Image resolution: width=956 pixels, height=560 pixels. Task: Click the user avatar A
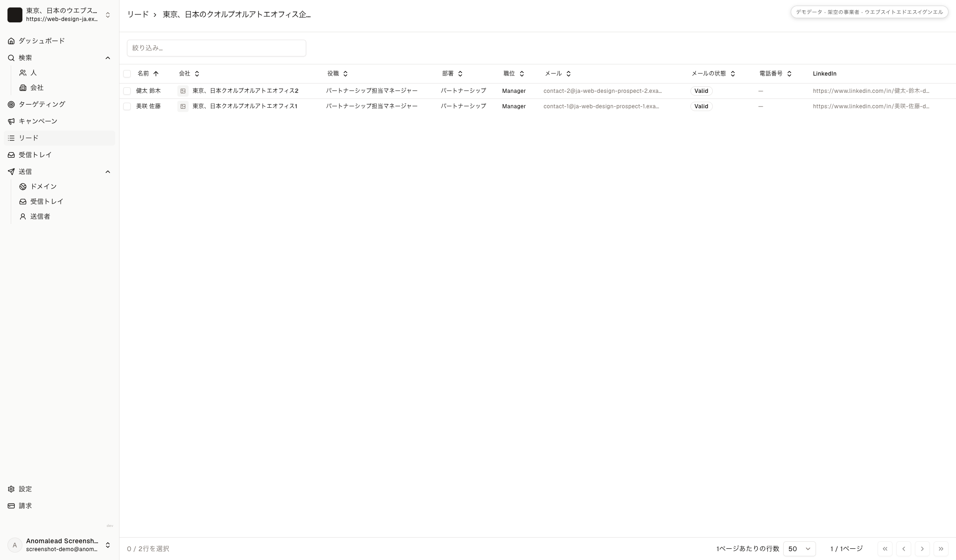coord(15,545)
